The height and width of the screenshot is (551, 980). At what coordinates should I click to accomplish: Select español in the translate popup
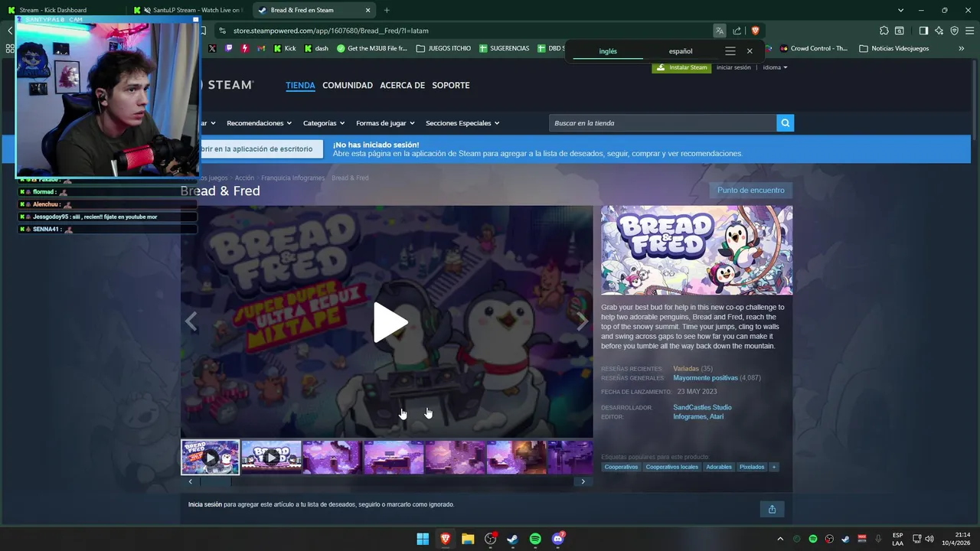pos(681,51)
